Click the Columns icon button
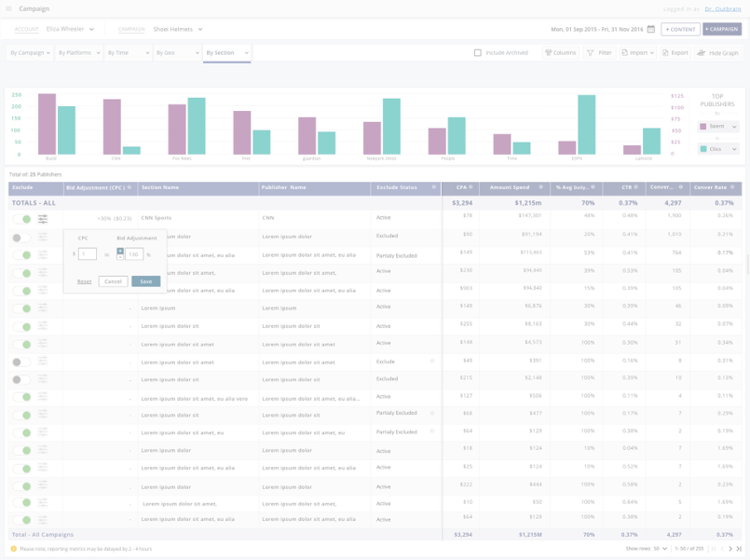Image resolution: width=750 pixels, height=560 pixels. point(560,53)
